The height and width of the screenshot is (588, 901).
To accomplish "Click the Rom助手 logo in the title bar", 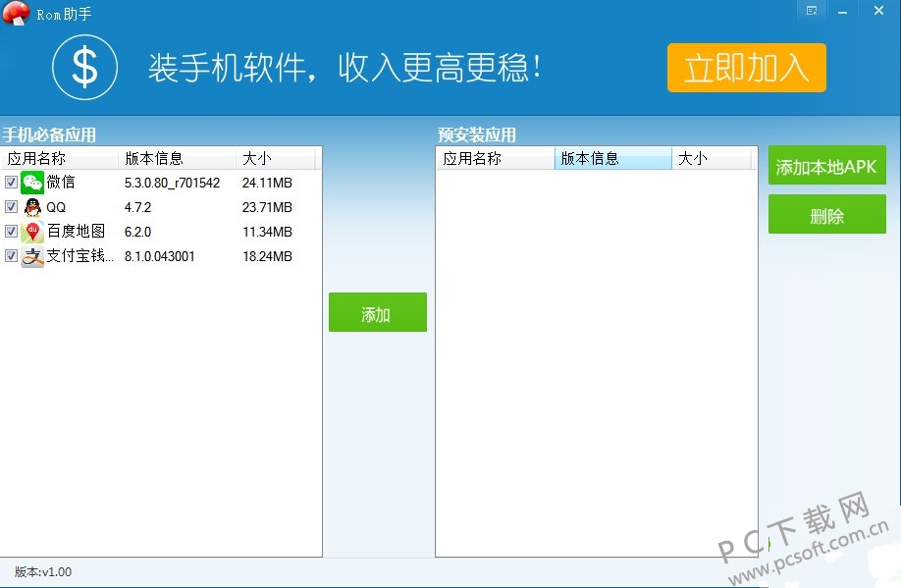I will pyautogui.click(x=16, y=14).
